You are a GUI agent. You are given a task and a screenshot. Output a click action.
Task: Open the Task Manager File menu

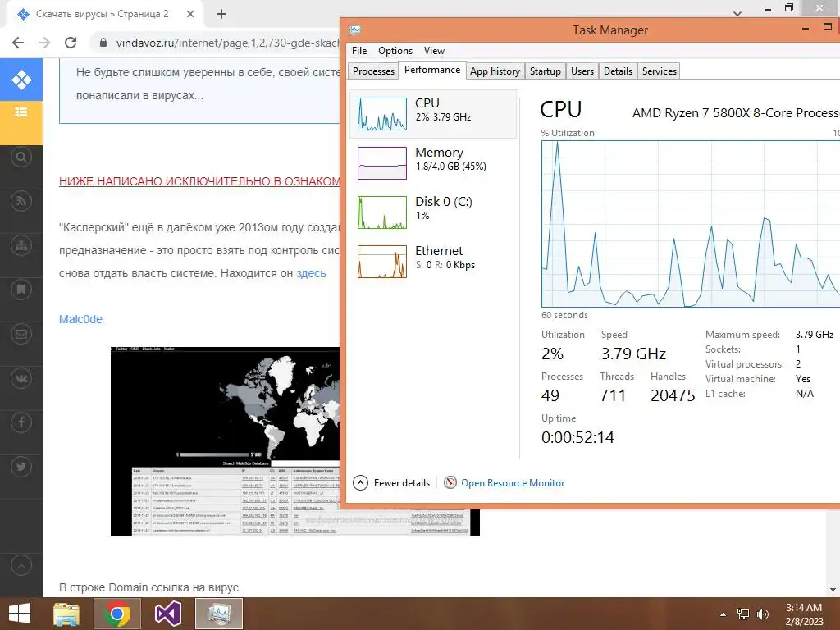[359, 50]
